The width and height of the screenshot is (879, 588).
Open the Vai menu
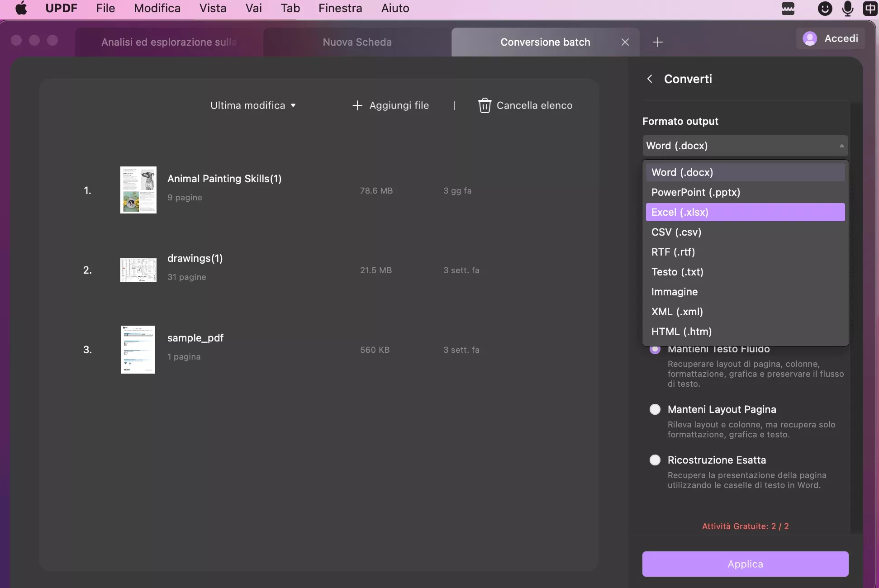point(254,8)
